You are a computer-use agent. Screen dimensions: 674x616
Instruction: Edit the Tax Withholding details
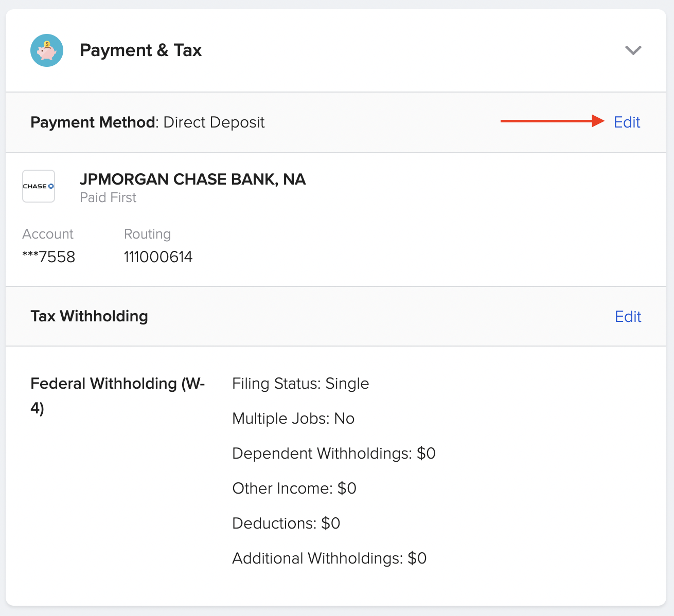tap(628, 316)
